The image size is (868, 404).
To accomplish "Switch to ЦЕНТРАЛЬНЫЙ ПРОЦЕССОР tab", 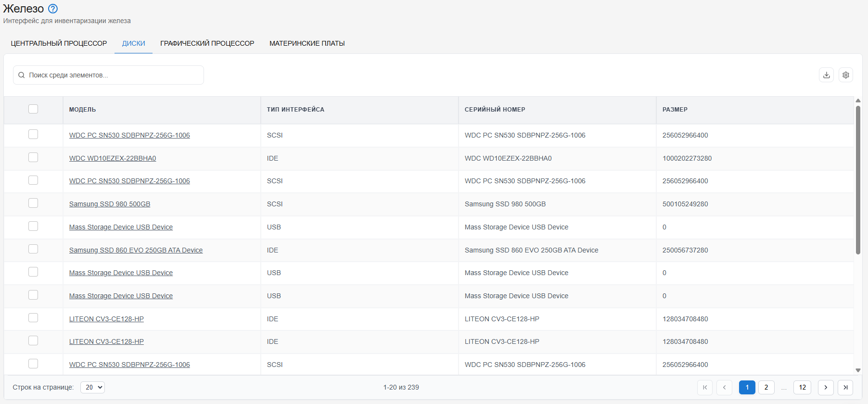I will pyautogui.click(x=59, y=43).
